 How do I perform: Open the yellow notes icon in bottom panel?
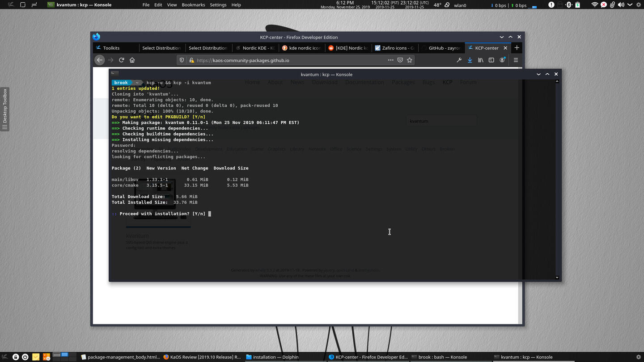coord(36,357)
